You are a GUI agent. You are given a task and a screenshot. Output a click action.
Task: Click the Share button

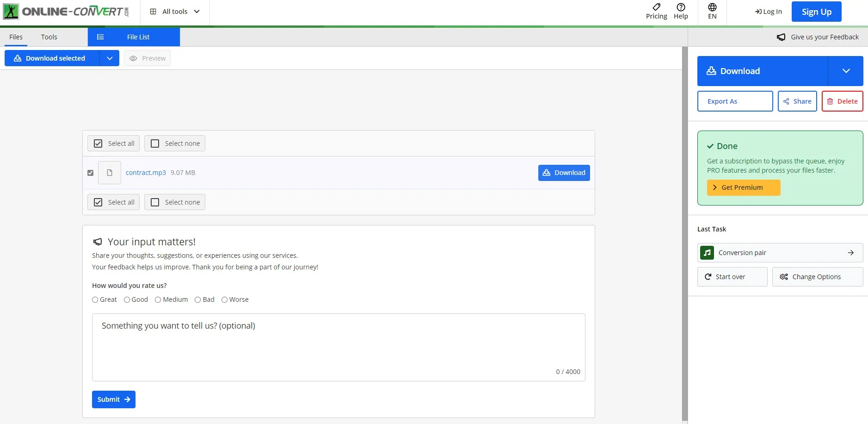tap(797, 101)
